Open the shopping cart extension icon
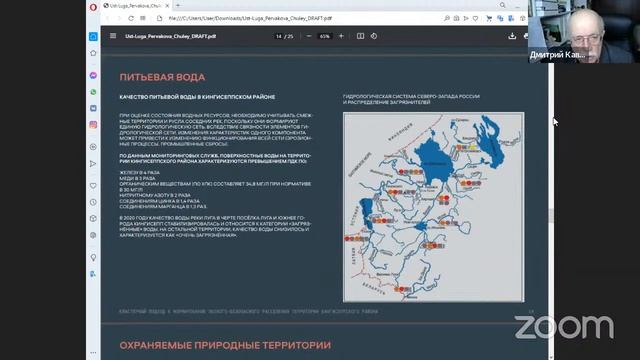 pyautogui.click(x=489, y=18)
